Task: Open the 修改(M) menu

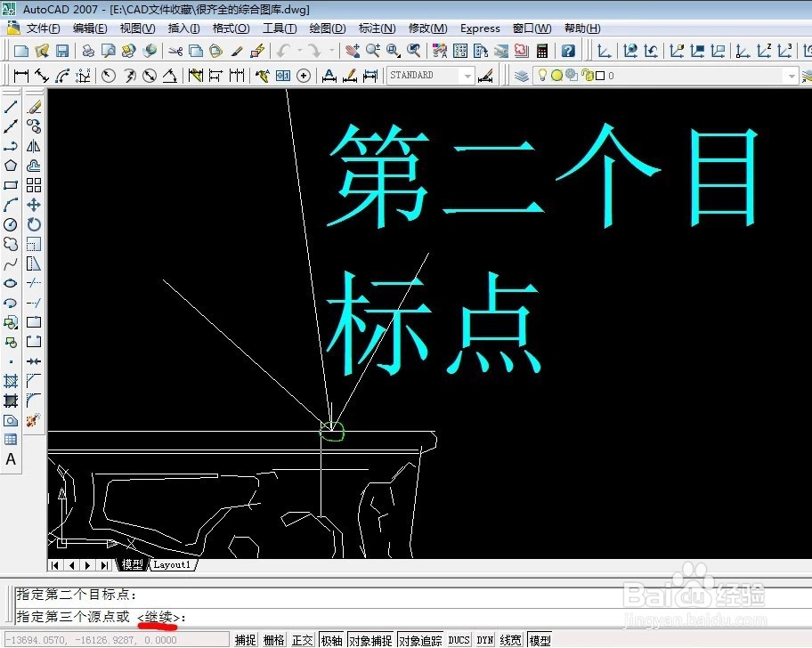Action: pyautogui.click(x=427, y=28)
